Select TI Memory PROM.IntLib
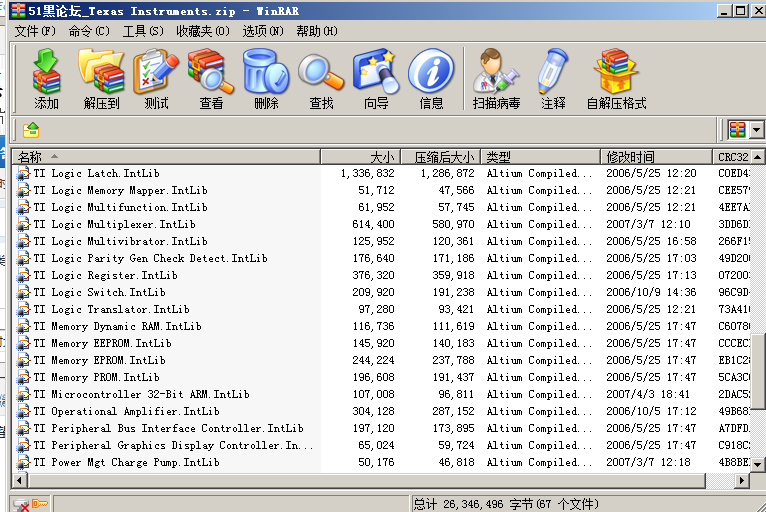766x512 pixels. coord(97,378)
